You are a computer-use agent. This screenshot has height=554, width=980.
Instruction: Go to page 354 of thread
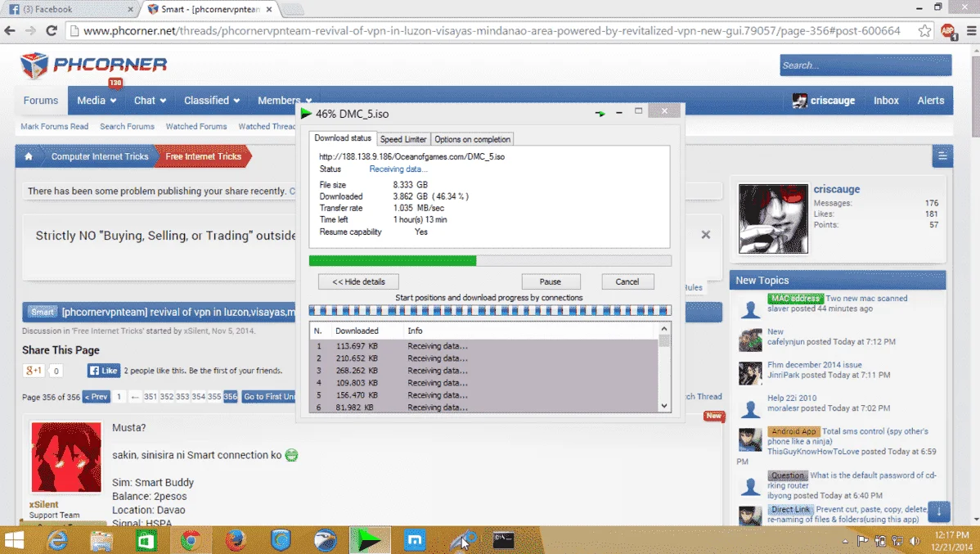pos(198,397)
